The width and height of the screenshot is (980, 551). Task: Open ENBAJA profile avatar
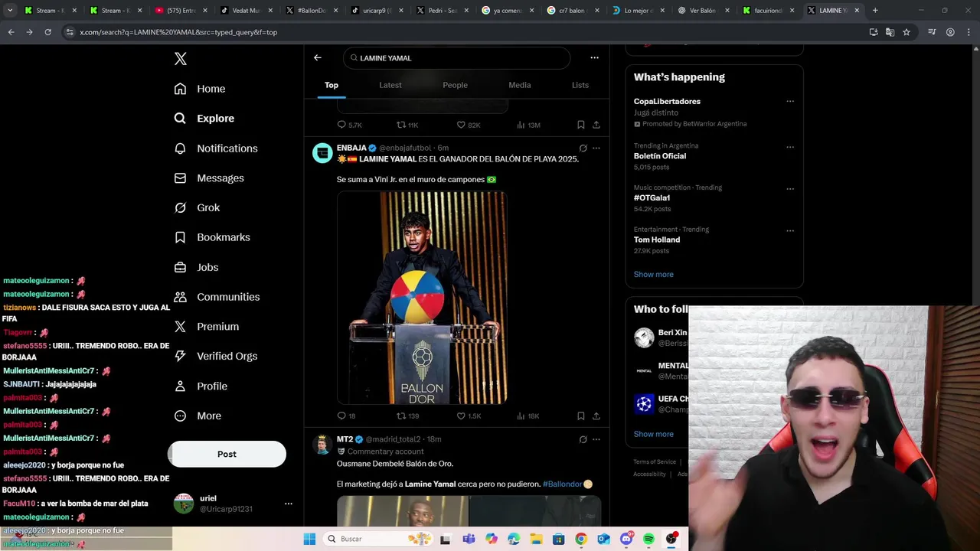coord(322,152)
